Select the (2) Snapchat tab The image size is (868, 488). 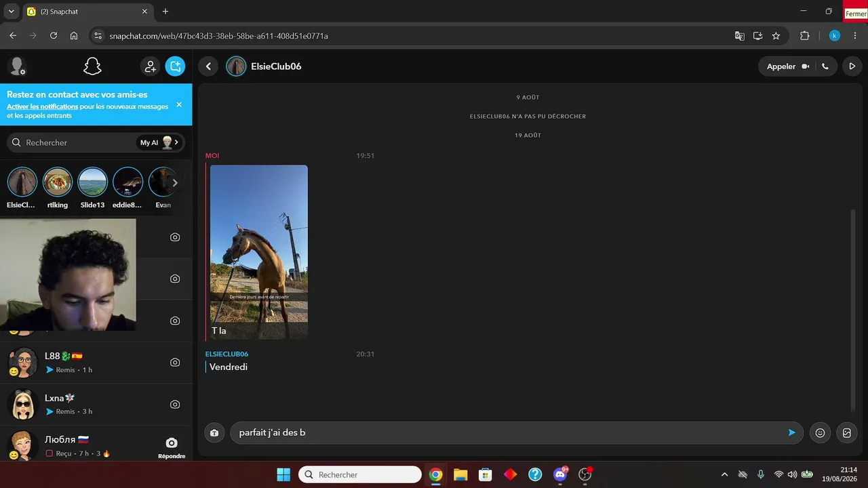click(88, 12)
